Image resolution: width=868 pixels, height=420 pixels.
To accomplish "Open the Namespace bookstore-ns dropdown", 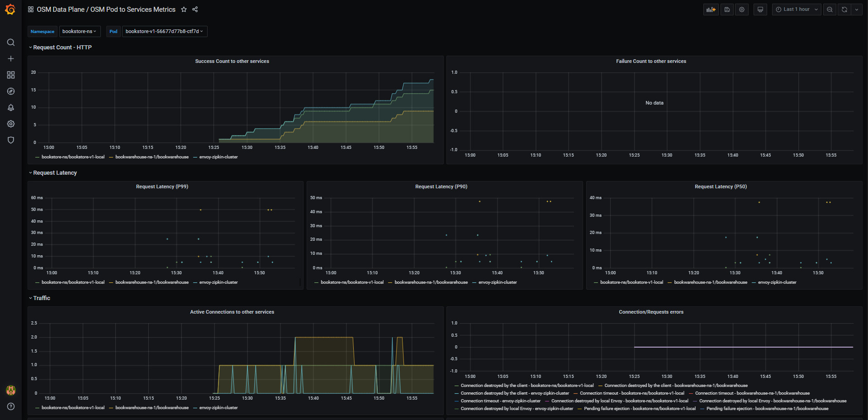I will 80,31.
